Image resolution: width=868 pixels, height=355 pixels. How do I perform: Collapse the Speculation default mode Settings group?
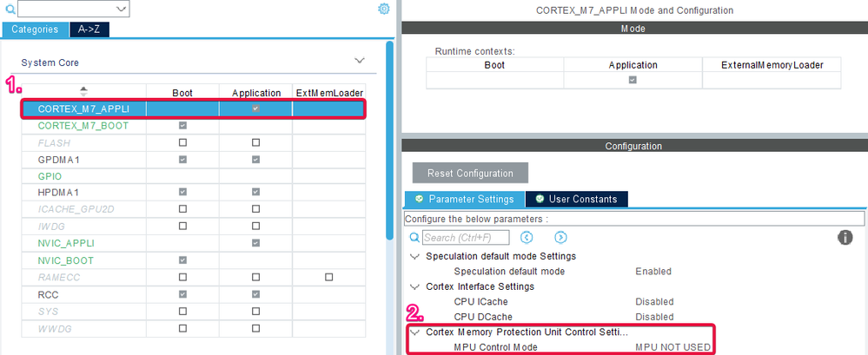point(414,257)
